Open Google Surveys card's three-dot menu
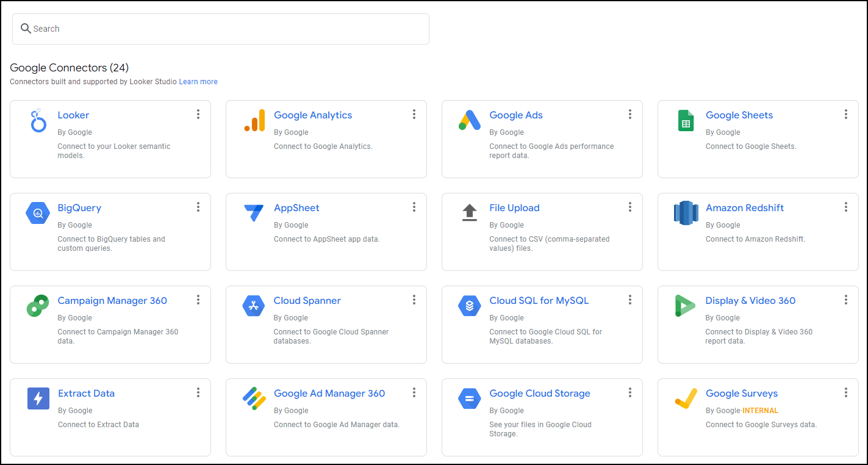868x465 pixels. pyautogui.click(x=846, y=392)
